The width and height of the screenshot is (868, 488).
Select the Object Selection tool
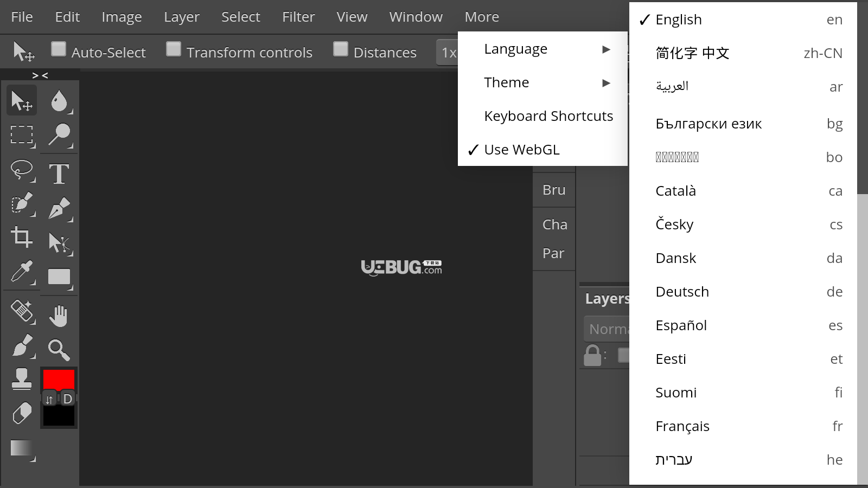click(22, 204)
